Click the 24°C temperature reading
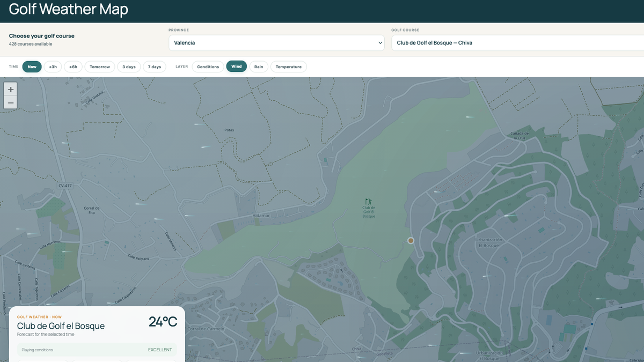The width and height of the screenshot is (644, 362). tap(163, 322)
